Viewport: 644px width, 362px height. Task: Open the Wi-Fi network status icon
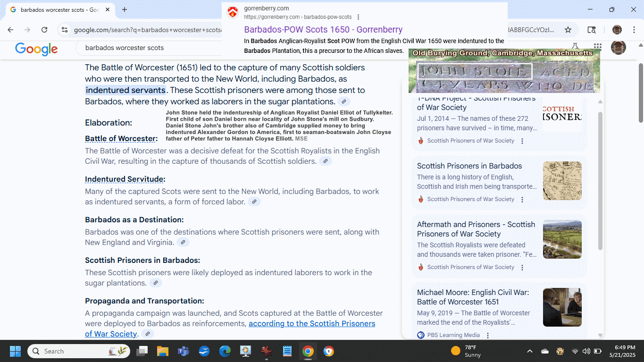coord(575,351)
